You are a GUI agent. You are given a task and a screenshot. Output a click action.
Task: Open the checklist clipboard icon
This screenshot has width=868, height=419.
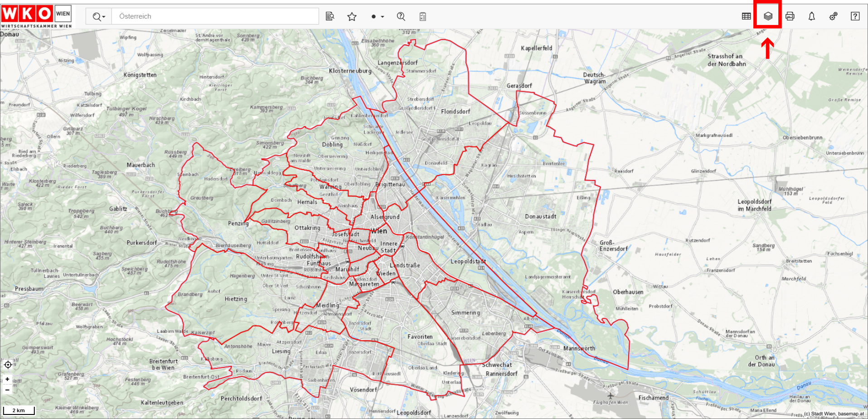pos(422,17)
